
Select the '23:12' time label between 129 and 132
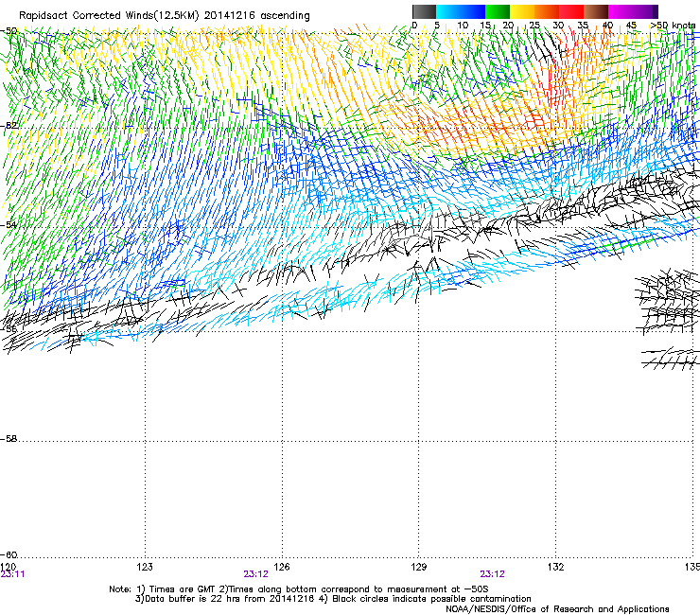tap(492, 574)
